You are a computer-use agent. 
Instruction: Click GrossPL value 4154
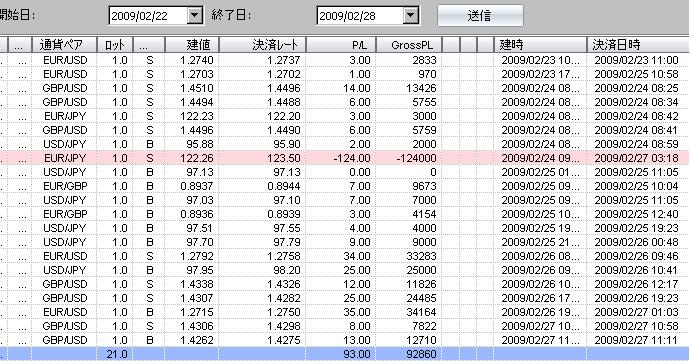pyautogui.click(x=424, y=214)
